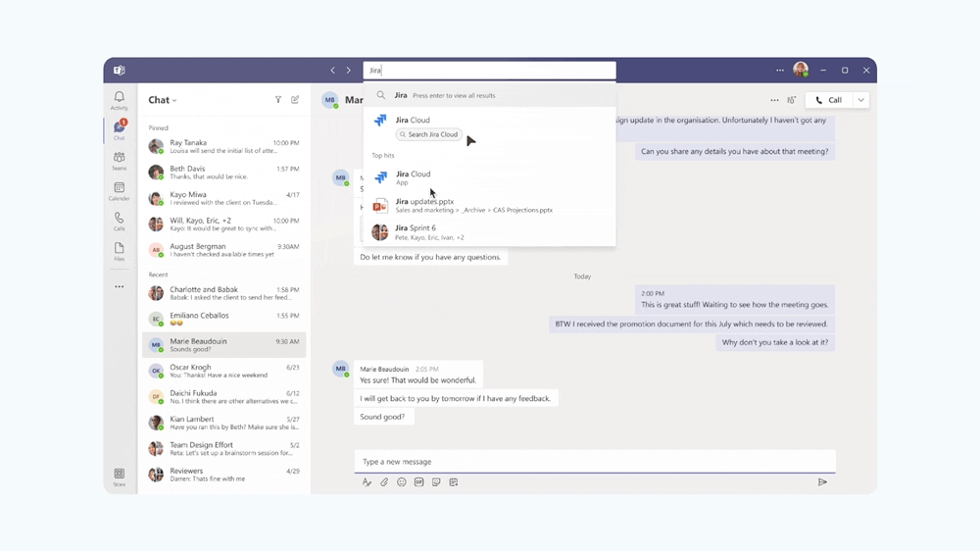Screen dimensions: 980x551
Task: Open the emoji picker
Action: 402,482
